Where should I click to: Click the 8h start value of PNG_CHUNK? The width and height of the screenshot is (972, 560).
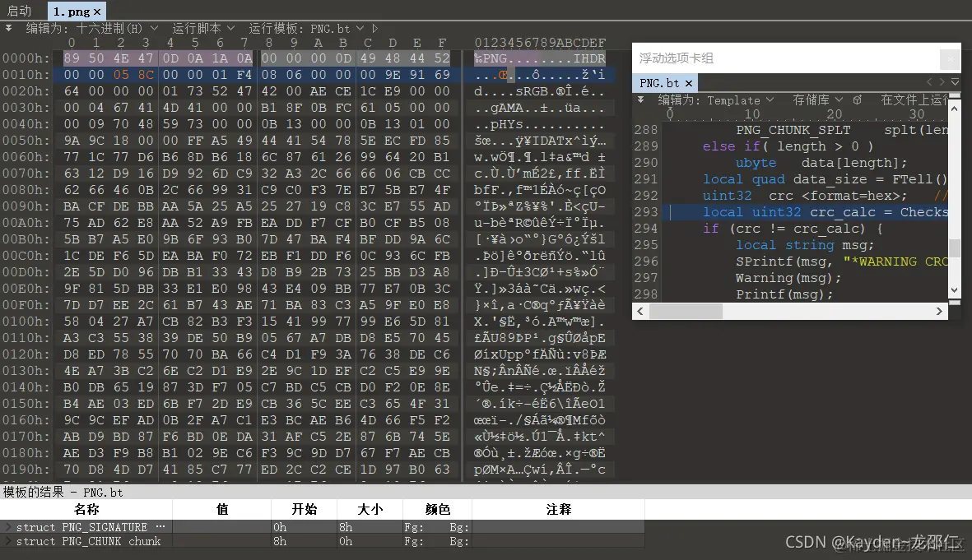pos(280,541)
